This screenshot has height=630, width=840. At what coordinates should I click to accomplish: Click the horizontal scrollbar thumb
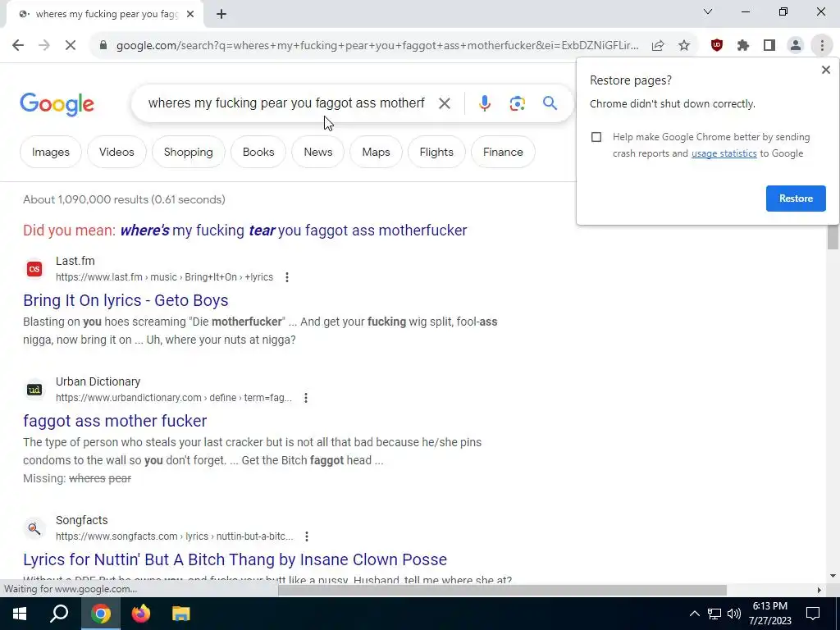coord(502,591)
